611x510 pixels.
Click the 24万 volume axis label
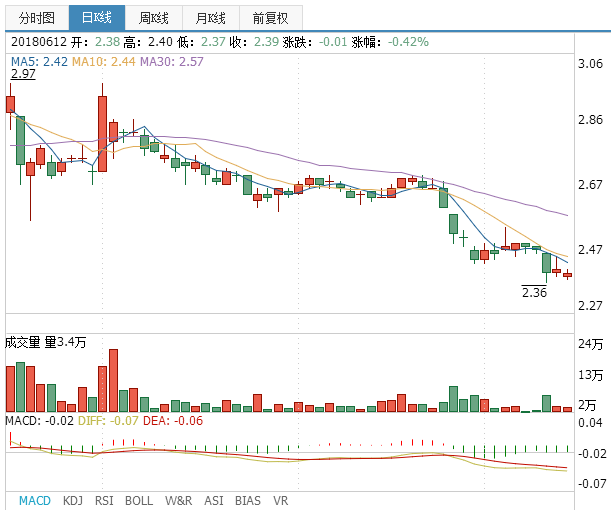591,344
